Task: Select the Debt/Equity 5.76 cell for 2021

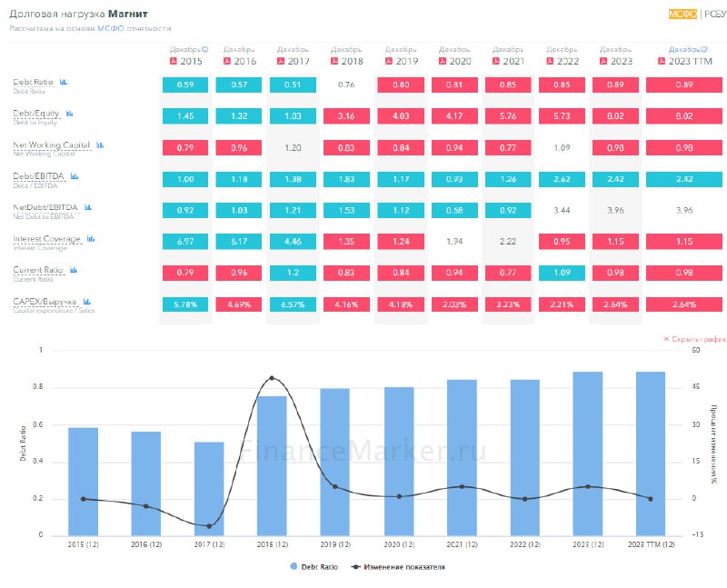Action: click(508, 116)
